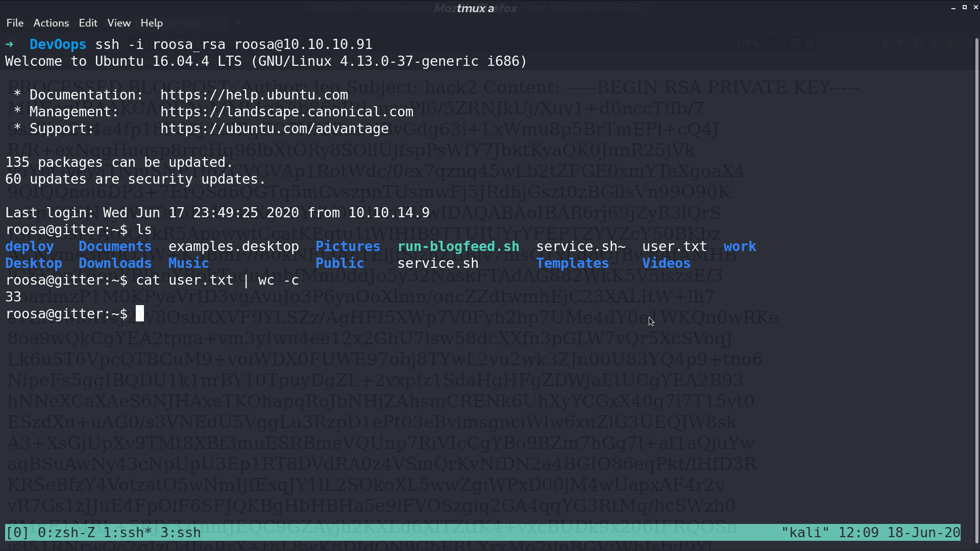The image size is (980, 551).
Task: Click the vertical scrollbar on right edge
Action: pos(977,291)
